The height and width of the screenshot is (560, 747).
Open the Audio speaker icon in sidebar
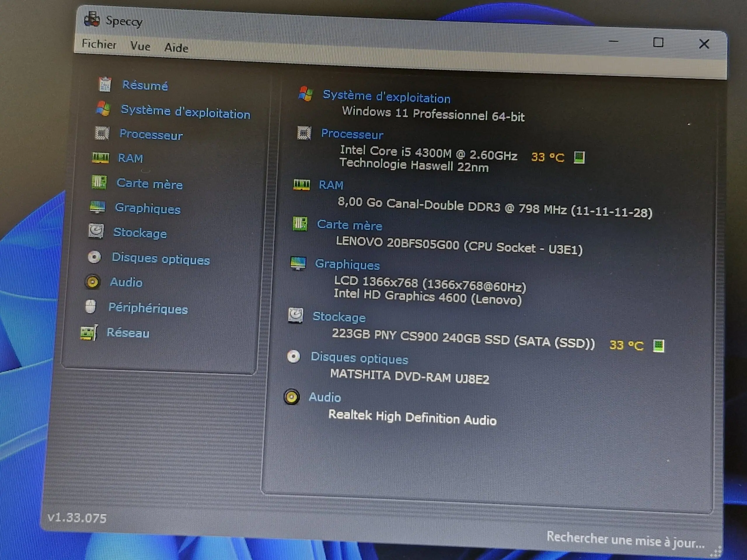(x=92, y=282)
